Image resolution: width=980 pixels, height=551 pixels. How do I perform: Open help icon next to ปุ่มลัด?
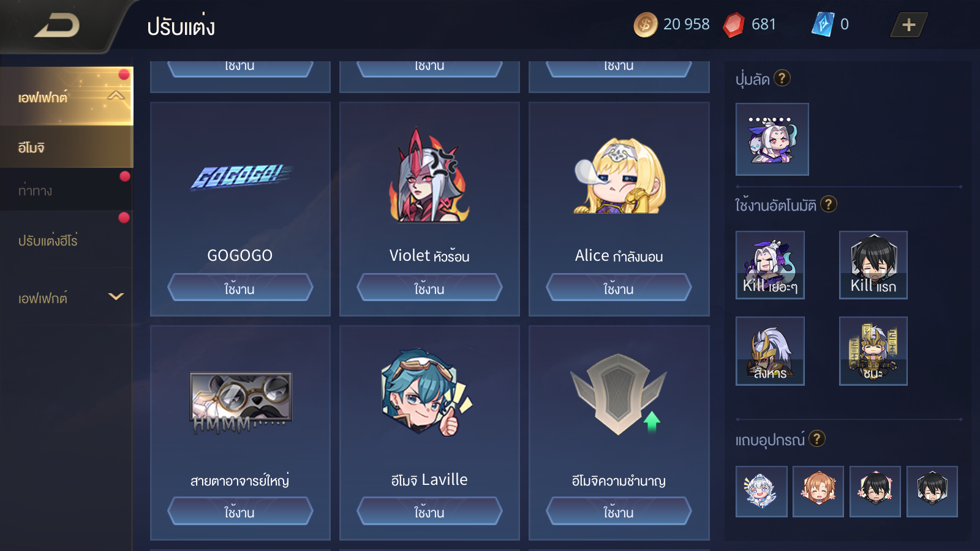tap(782, 78)
